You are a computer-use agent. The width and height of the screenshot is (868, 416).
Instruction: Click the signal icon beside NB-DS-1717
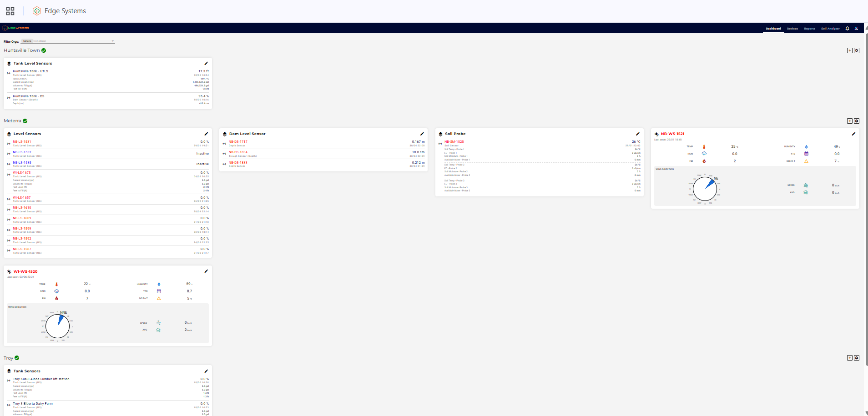(x=224, y=144)
